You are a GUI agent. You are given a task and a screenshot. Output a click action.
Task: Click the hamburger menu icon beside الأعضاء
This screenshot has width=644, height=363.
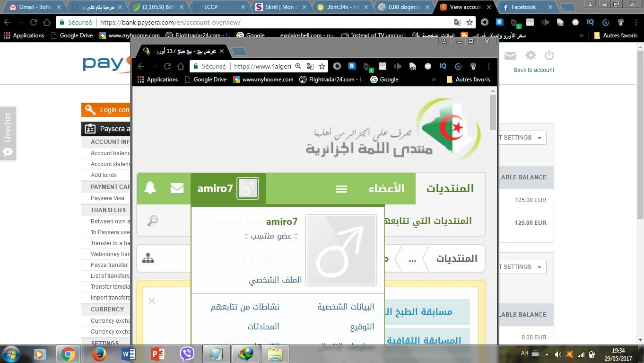point(341,189)
